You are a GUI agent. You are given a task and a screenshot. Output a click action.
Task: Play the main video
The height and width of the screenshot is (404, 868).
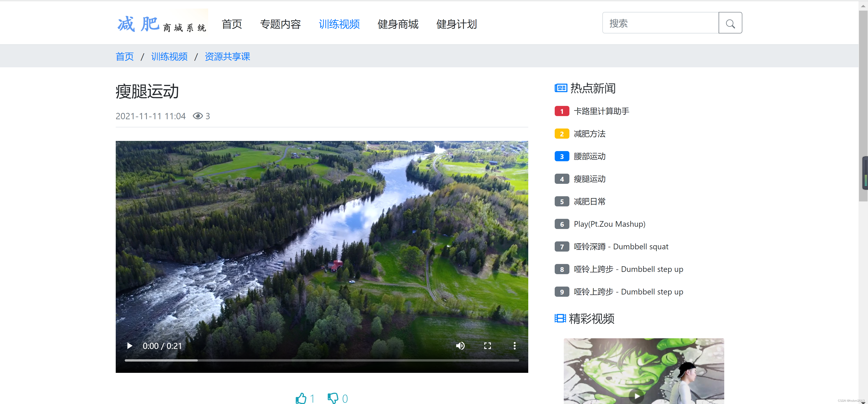129,346
